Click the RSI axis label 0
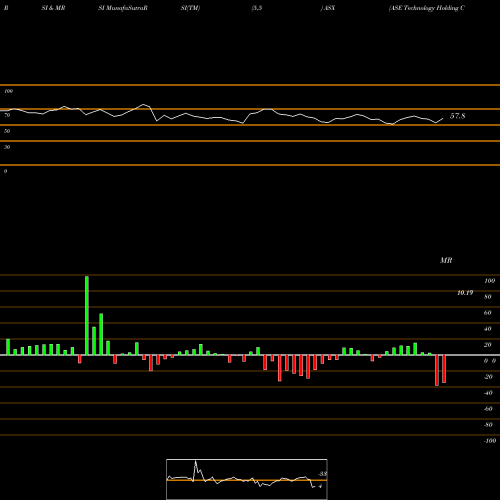Image resolution: width=500 pixels, height=500 pixels. point(5,171)
